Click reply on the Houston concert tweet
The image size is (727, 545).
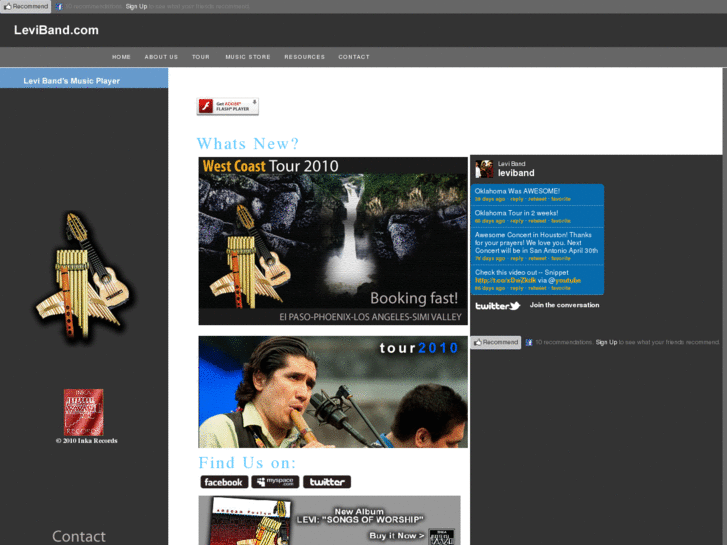(517, 258)
